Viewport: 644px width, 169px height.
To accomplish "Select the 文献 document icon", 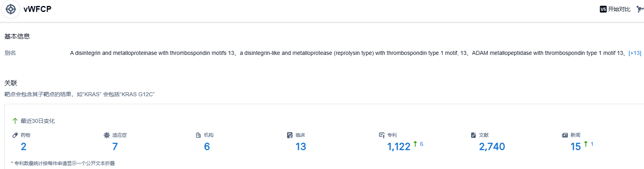I will (x=473, y=135).
